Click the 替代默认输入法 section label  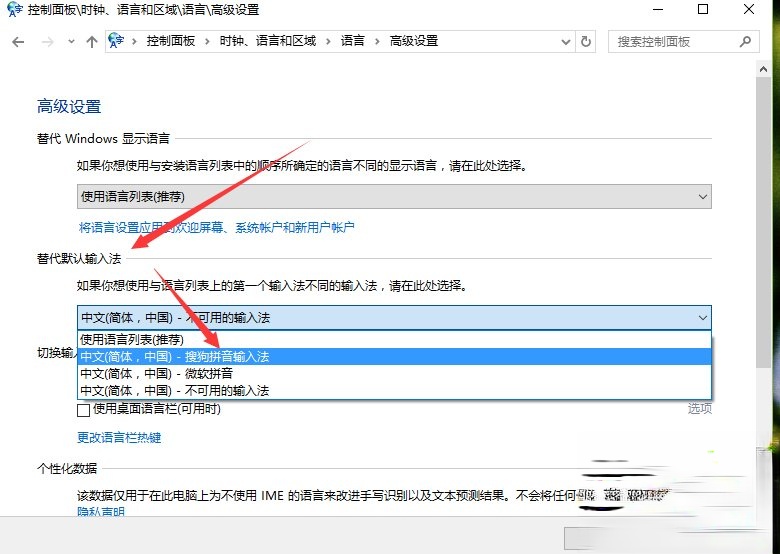[79, 259]
